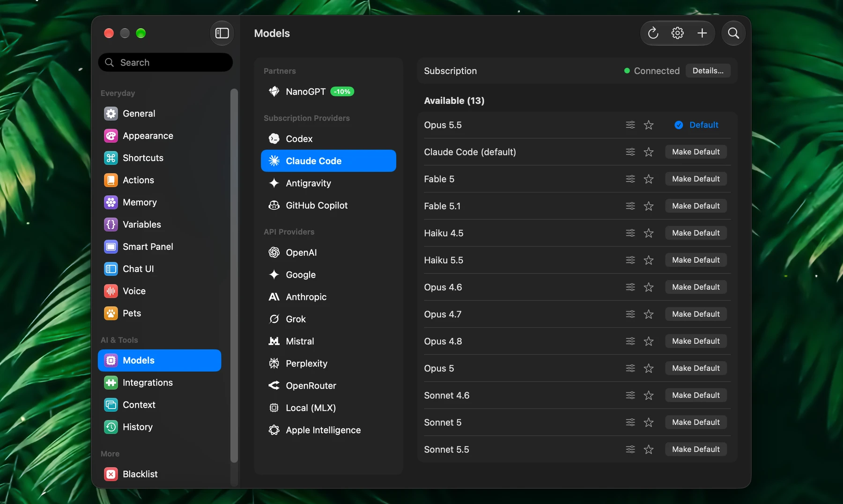Make Opus 4.6 the default model
Screen dimensions: 843x504
695,287
